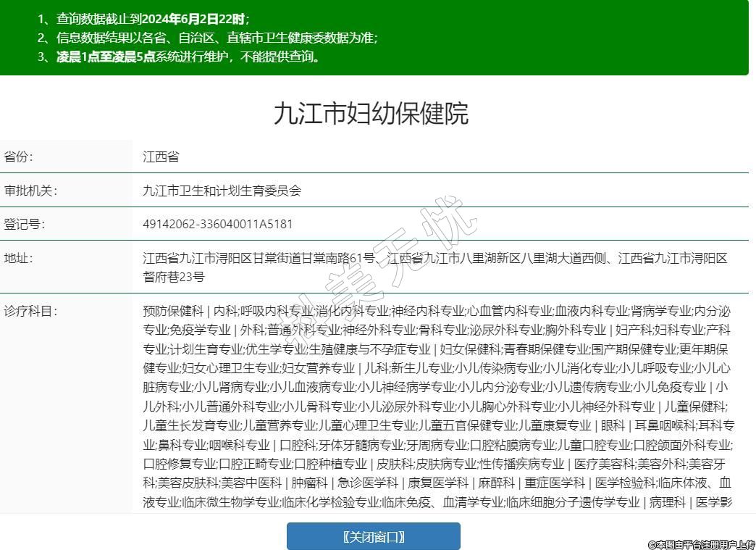Click the 本图由平台注册用户上传 copyright caption
This screenshot has height=550, width=756.
701,543
